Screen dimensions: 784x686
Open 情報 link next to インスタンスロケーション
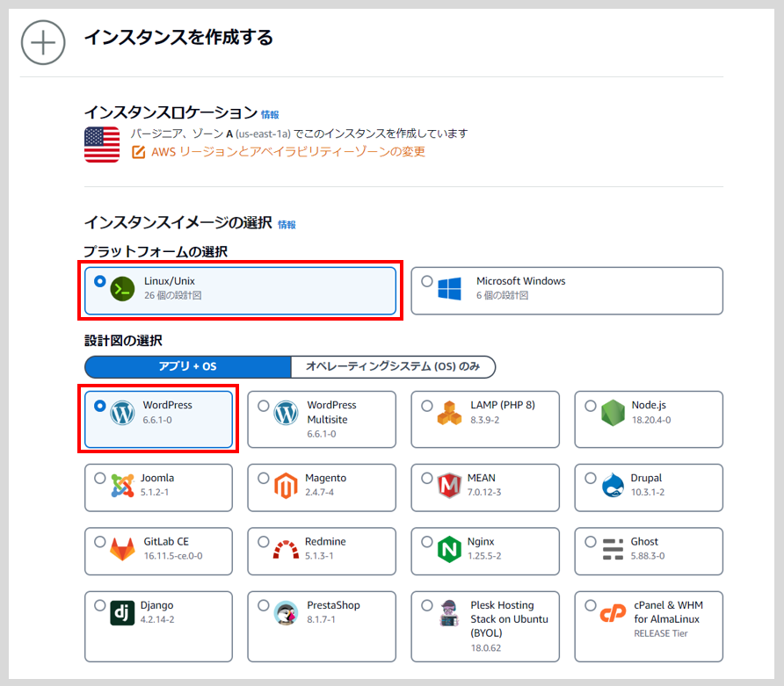(270, 115)
